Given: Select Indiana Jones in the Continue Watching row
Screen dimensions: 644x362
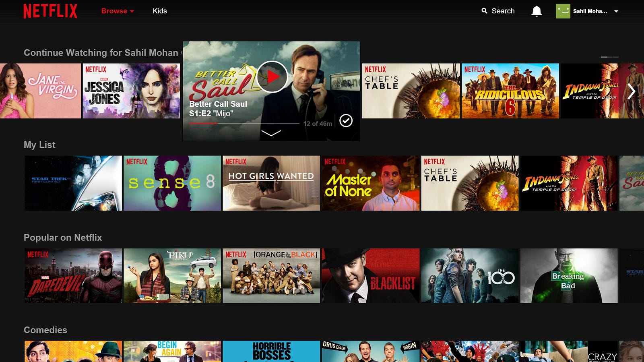Looking at the screenshot, I should pos(602,91).
